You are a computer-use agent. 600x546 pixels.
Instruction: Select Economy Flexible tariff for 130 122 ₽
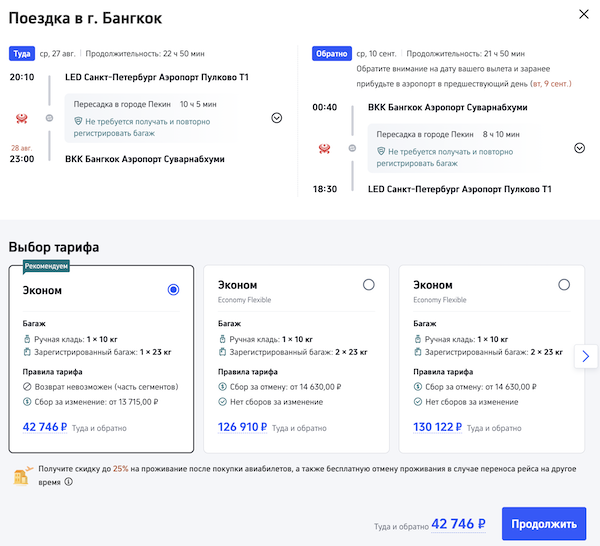click(x=564, y=285)
